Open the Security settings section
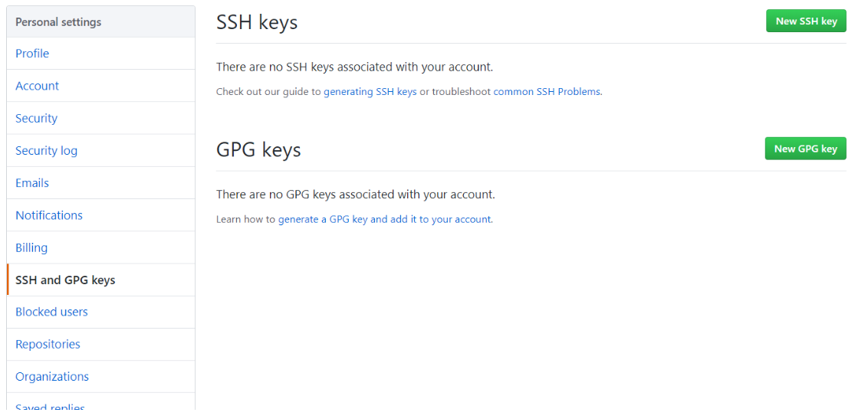 tap(36, 118)
